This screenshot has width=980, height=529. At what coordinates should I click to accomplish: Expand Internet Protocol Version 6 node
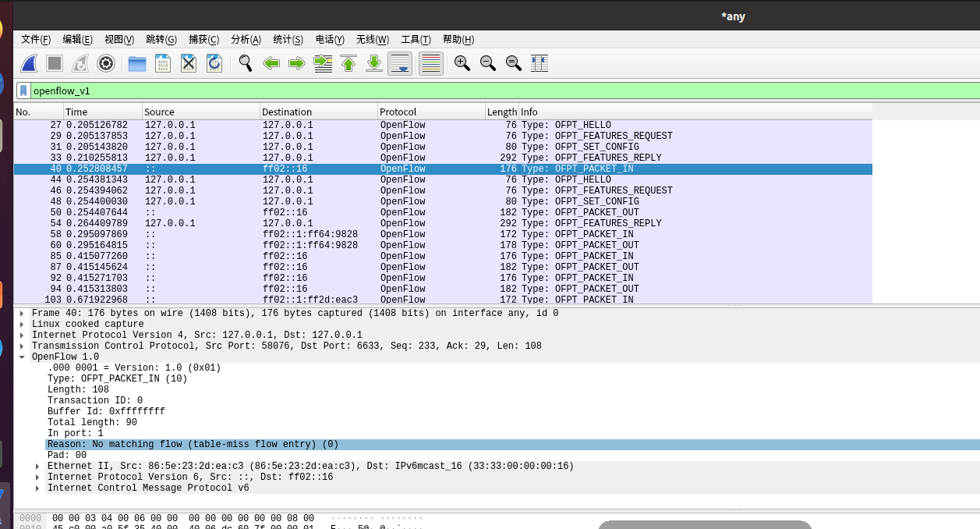[37, 477]
